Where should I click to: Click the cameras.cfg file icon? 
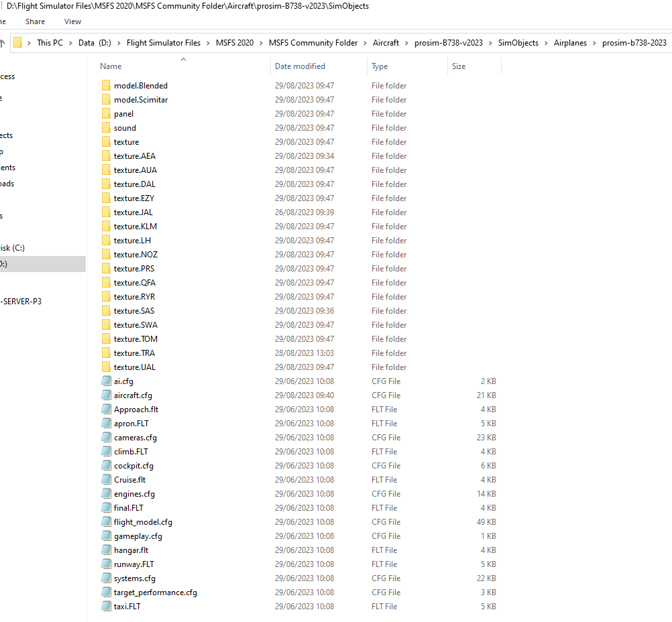[106, 438]
